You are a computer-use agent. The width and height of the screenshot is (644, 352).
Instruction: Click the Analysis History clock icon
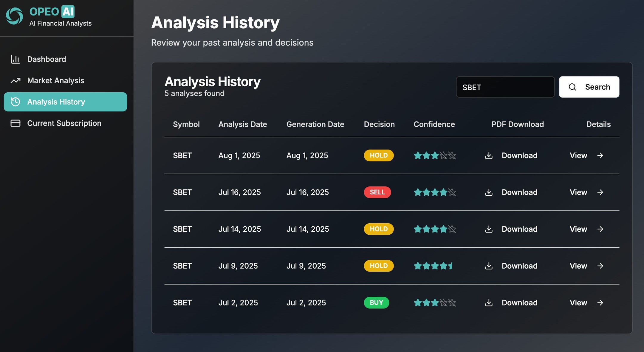16,102
